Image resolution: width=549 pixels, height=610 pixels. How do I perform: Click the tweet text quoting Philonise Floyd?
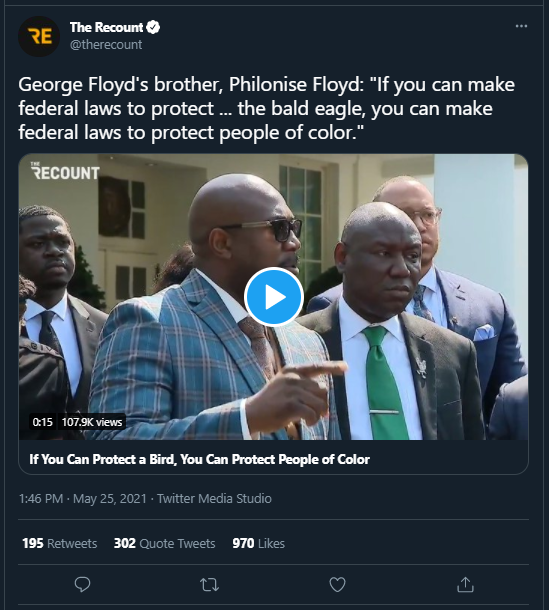click(x=267, y=109)
